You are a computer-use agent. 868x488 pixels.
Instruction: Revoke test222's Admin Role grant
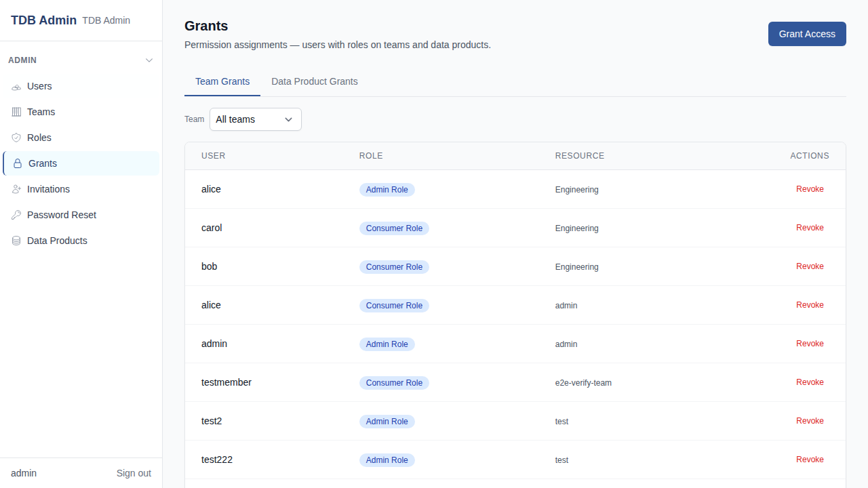point(810,460)
